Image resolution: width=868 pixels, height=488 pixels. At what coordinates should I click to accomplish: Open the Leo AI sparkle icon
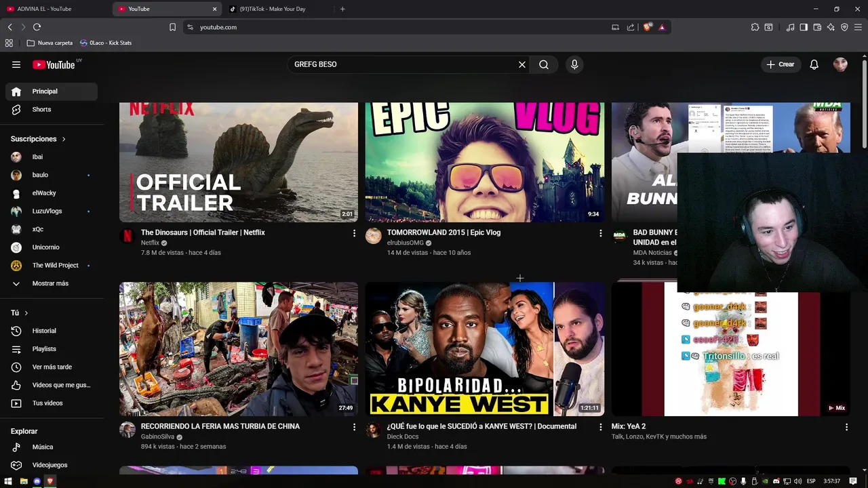831,27
